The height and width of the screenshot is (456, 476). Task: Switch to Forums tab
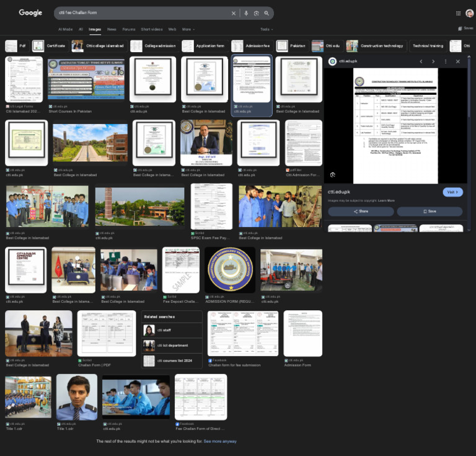point(129,29)
